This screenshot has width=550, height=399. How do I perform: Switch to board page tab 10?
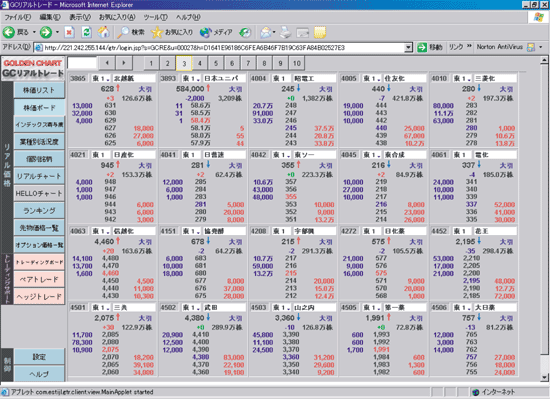[297, 63]
